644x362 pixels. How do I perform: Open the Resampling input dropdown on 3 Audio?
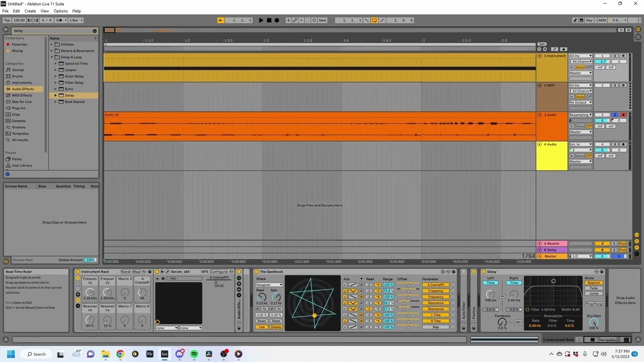[x=581, y=115]
